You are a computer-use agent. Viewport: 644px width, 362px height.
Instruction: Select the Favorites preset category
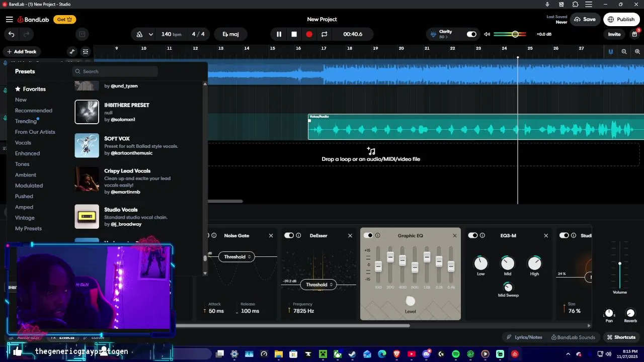click(x=30, y=89)
